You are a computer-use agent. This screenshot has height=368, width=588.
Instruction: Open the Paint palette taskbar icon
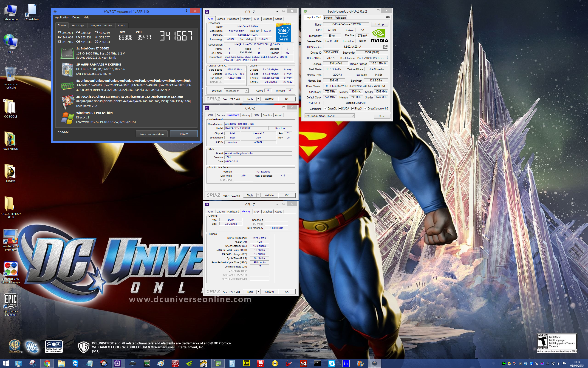(x=161, y=363)
